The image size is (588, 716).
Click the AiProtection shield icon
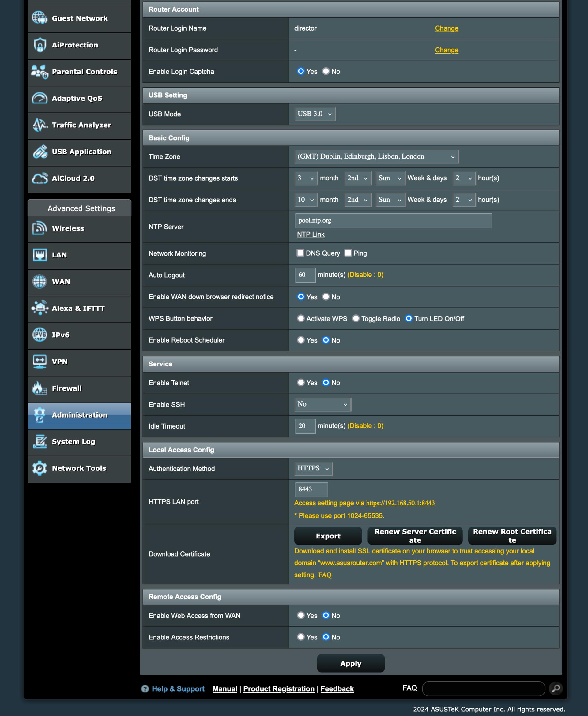pyautogui.click(x=40, y=45)
